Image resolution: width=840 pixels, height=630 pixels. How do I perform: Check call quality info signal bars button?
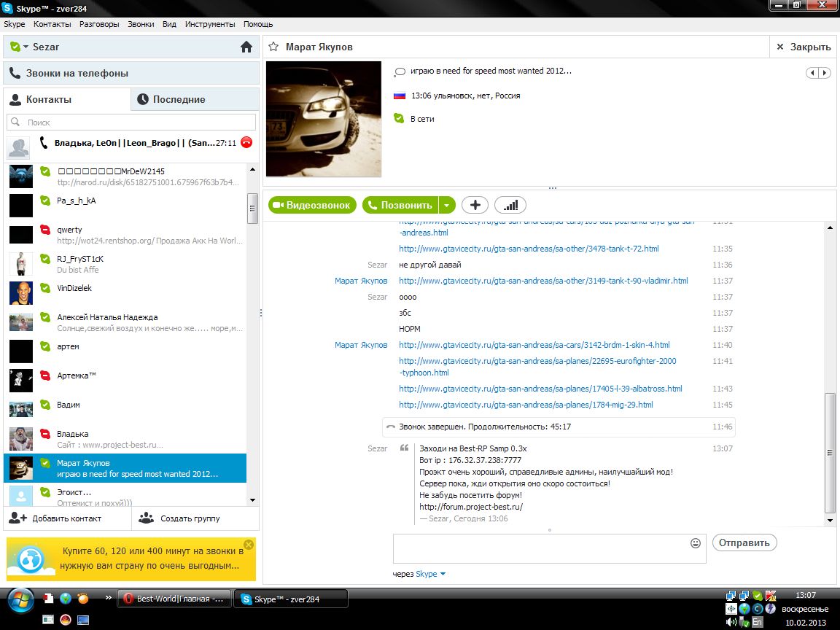(x=510, y=205)
